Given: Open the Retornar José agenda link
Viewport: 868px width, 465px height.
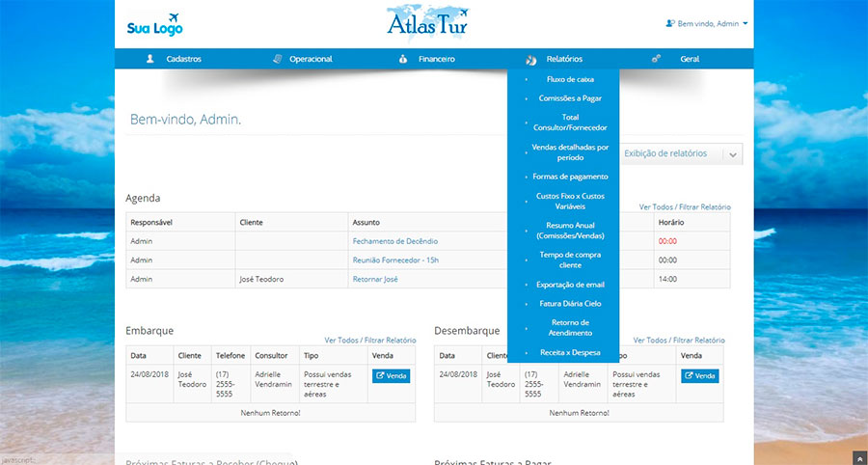Looking at the screenshot, I should click(375, 279).
